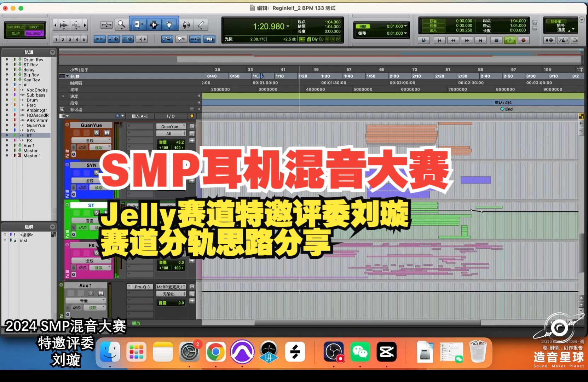
Task: Mute the GuanYue track
Action: tap(106, 133)
